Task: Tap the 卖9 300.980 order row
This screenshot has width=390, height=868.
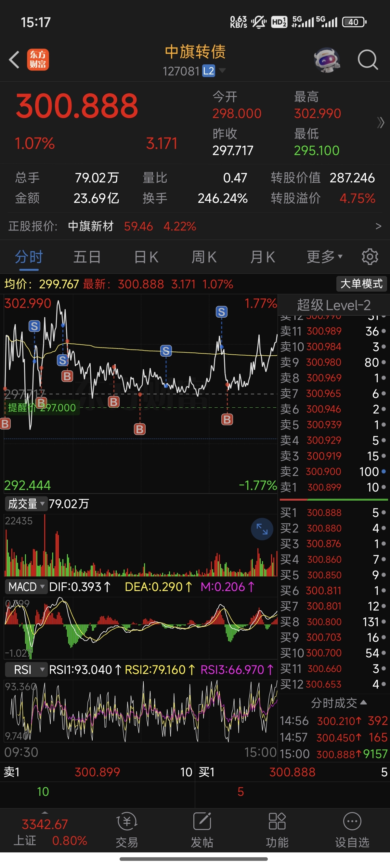Action: tap(334, 362)
